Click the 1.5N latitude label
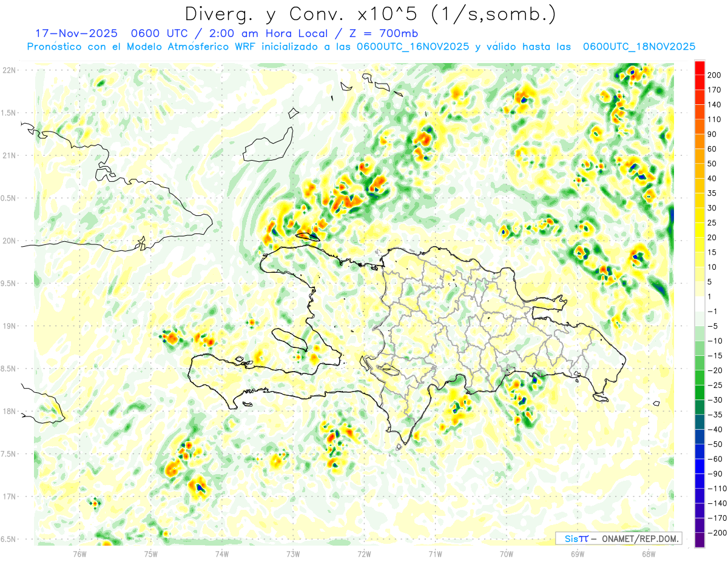The height and width of the screenshot is (562, 728). click(8, 113)
